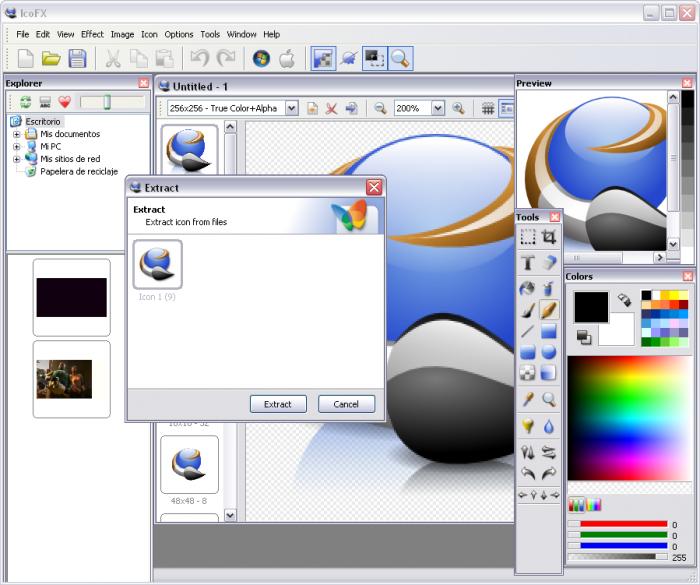This screenshot has width=700, height=585.
Task: Select the Text tool in Tools panel
Action: 527,263
